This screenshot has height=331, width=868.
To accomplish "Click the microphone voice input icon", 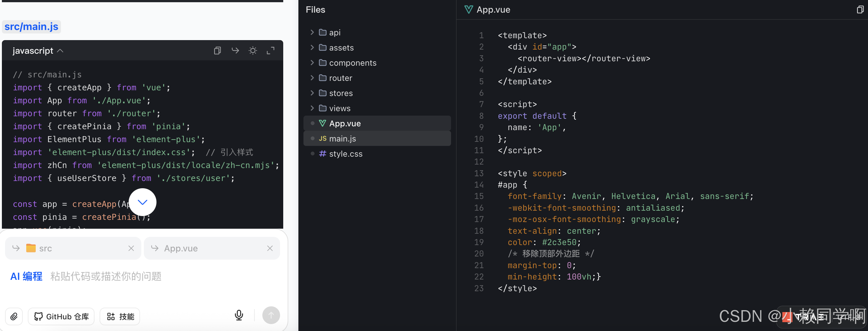I will (239, 316).
